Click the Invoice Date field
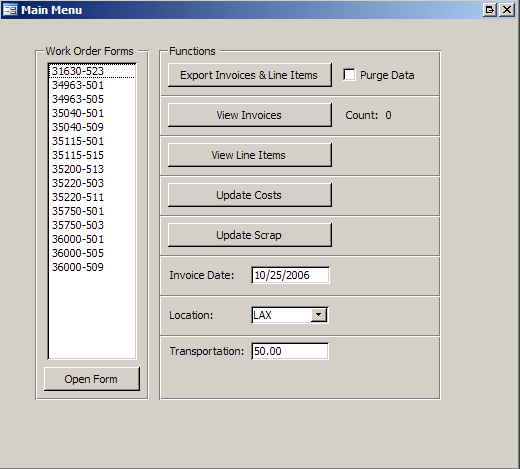This screenshot has width=520, height=469. coord(290,275)
